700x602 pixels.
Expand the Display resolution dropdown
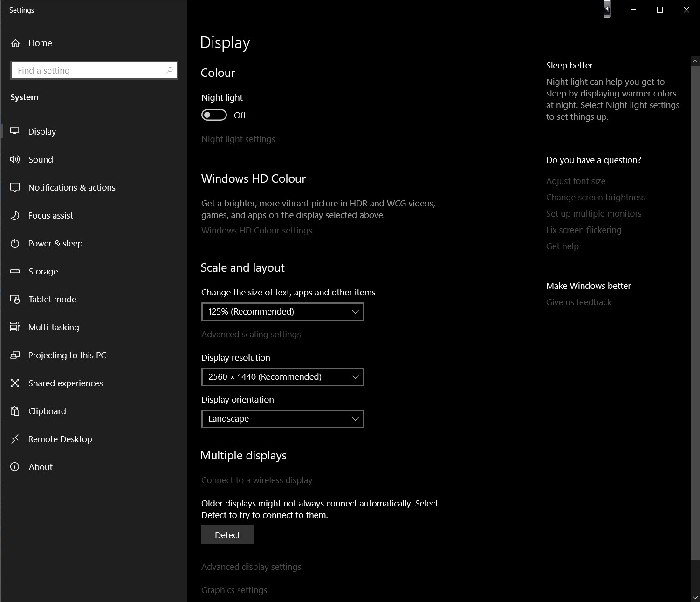tap(282, 377)
